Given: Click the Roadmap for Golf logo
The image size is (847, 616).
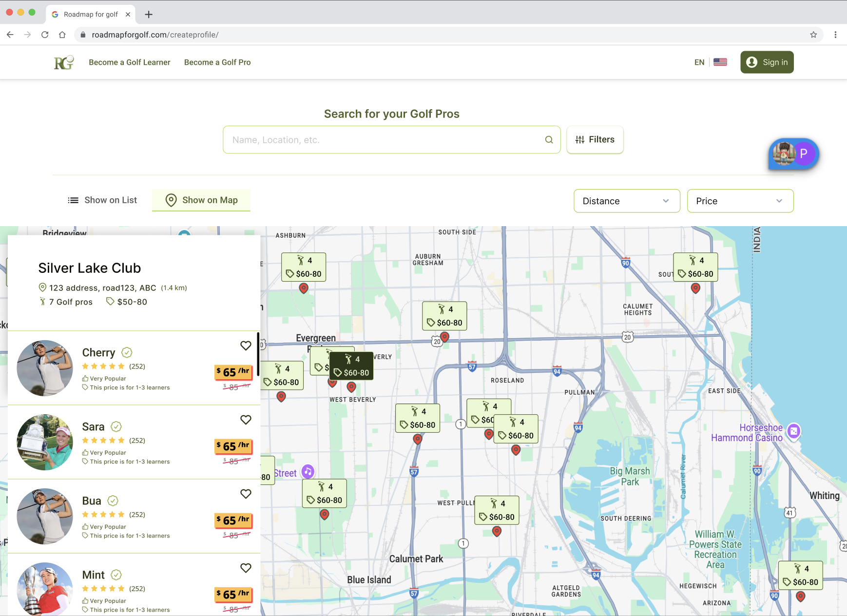Looking at the screenshot, I should [63, 62].
